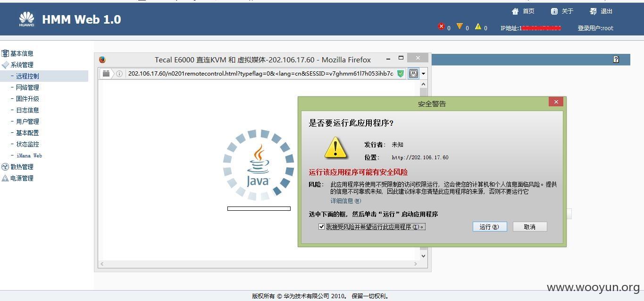Minimize the Firefox KVM popup window
Viewport: 644px width, 301px height.
(388, 59)
